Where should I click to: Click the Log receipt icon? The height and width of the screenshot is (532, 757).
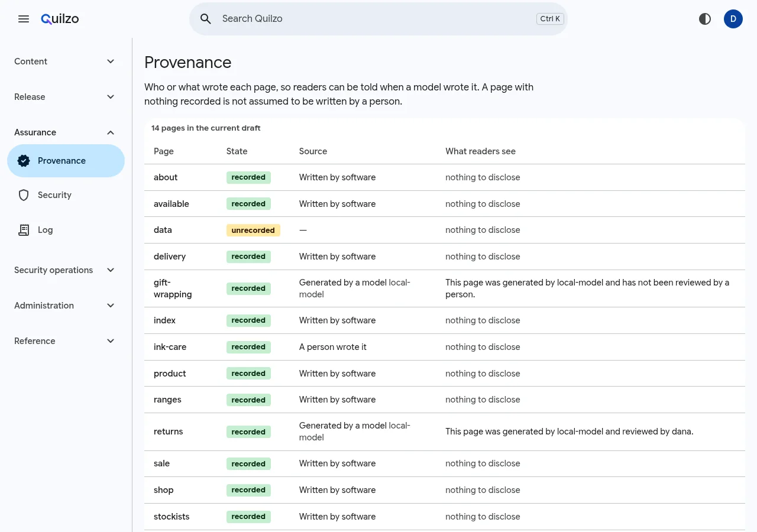click(24, 230)
